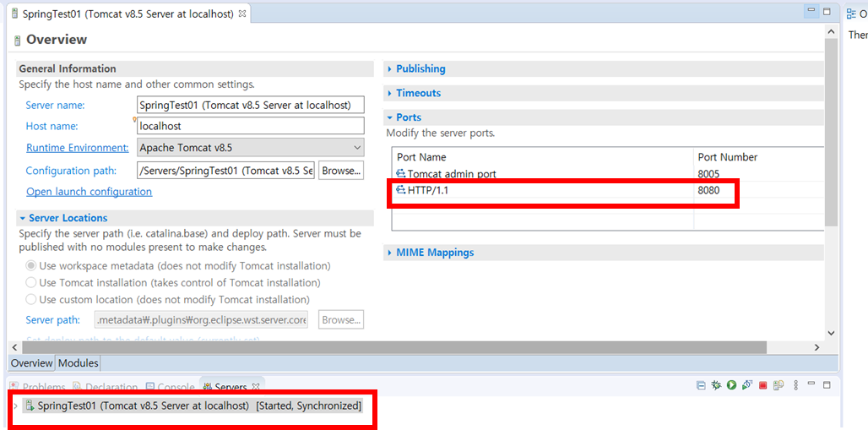Collapse the Server Locations section
The height and width of the screenshot is (430, 868).
click(x=23, y=218)
